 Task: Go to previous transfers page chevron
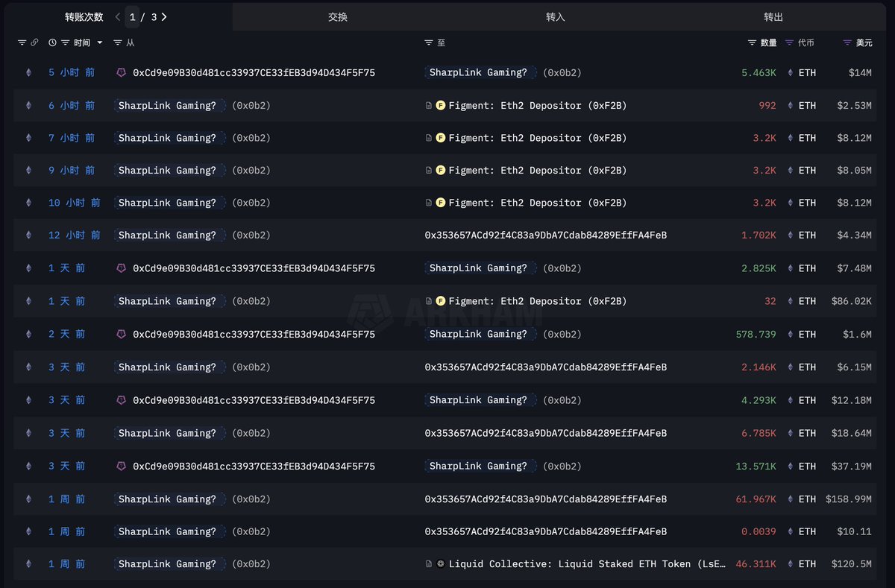(118, 17)
